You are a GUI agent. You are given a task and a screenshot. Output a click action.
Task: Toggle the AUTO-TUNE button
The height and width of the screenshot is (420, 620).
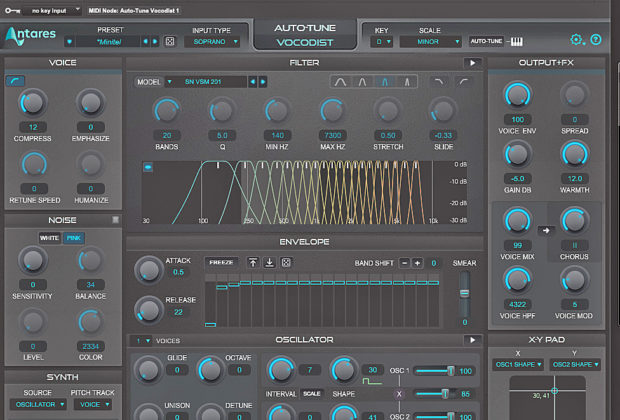click(486, 41)
